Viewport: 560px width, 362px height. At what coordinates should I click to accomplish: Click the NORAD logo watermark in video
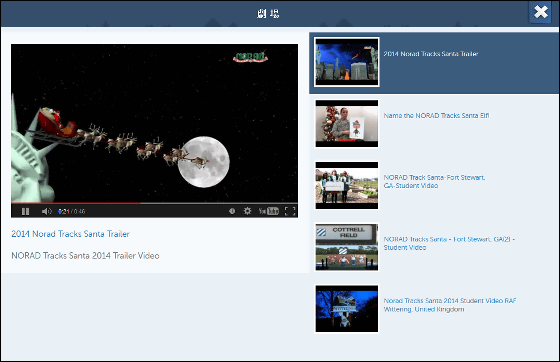tap(250, 56)
